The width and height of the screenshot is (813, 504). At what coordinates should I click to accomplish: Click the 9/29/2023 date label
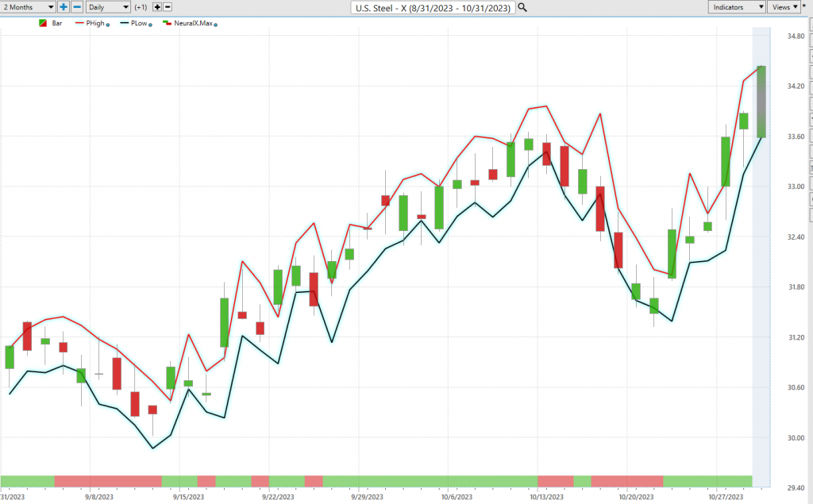[367, 497]
